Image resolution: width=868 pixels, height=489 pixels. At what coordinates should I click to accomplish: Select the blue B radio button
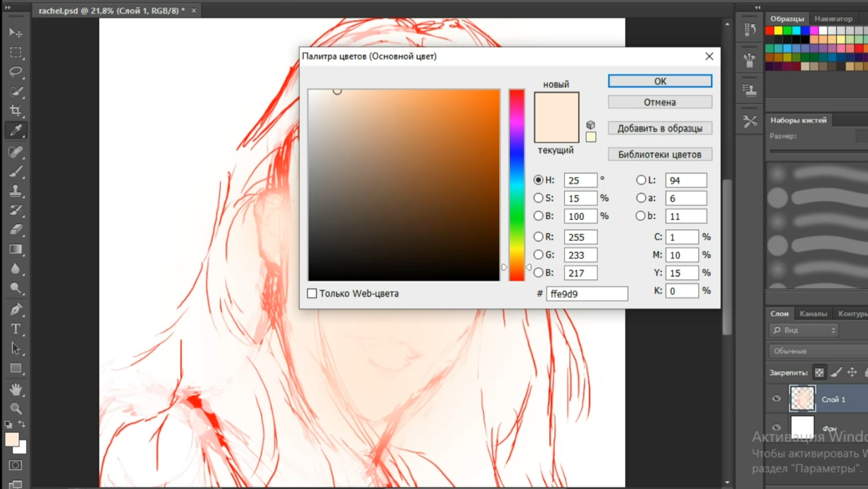click(538, 273)
